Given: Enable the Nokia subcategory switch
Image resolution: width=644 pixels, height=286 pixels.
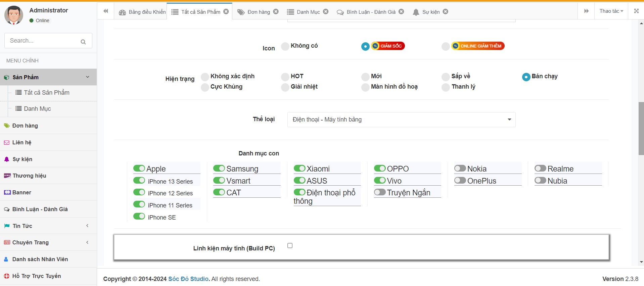Looking at the screenshot, I should [460, 168].
